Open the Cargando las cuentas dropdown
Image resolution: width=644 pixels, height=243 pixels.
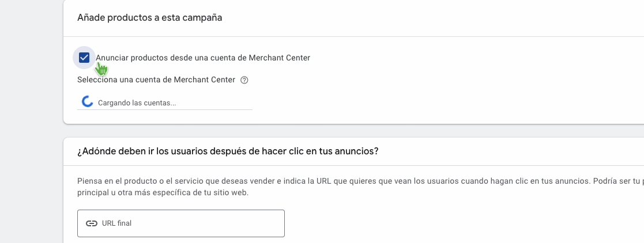(165, 102)
